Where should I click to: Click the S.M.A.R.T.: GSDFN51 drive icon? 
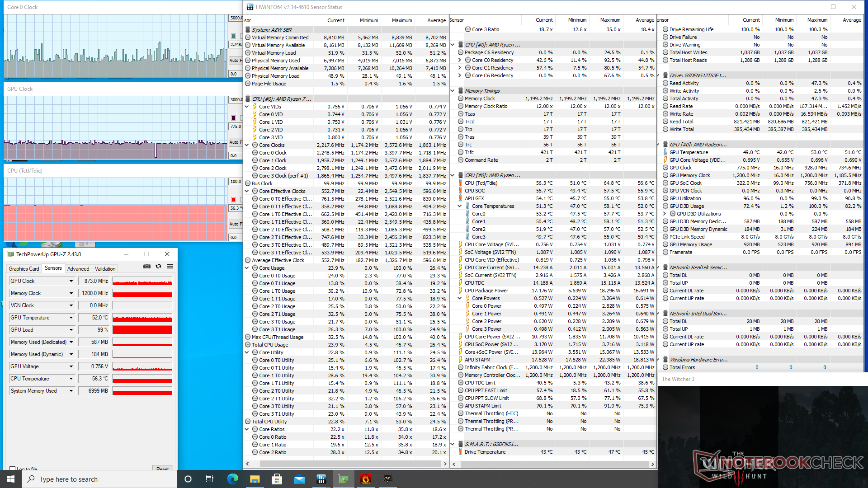pos(461,444)
